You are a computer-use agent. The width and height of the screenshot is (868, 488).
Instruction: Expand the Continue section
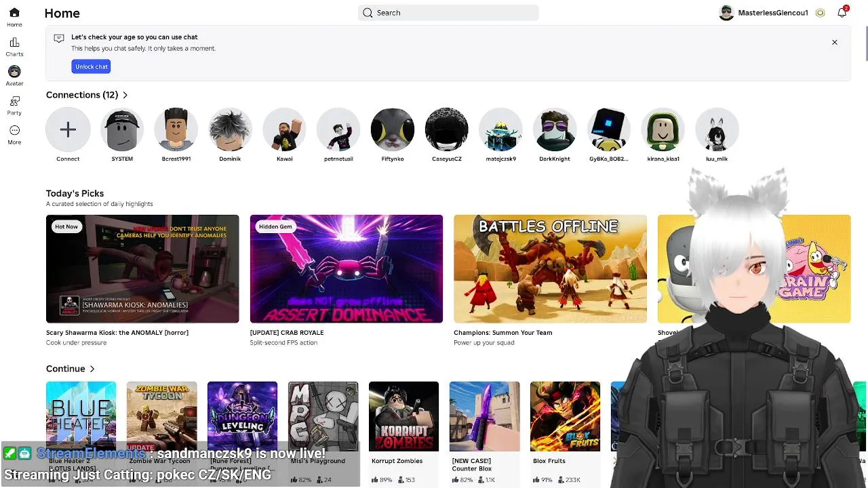pos(71,369)
